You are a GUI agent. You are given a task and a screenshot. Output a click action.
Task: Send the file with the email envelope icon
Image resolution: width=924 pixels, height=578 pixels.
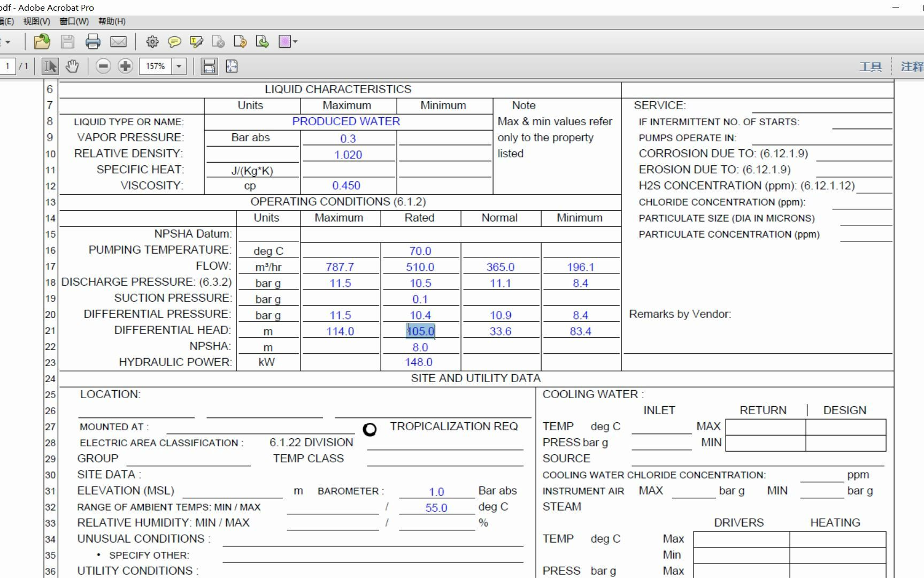(x=118, y=42)
